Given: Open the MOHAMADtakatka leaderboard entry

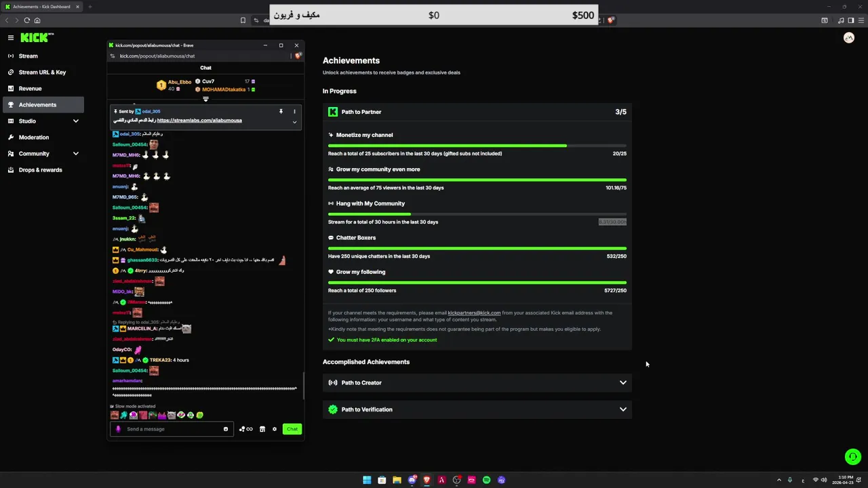Looking at the screenshot, I should 224,89.
